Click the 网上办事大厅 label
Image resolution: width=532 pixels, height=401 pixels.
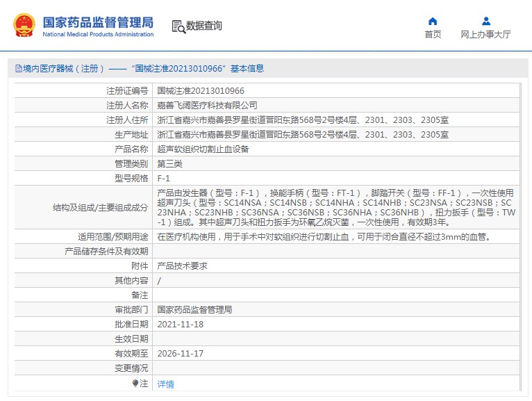pyautogui.click(x=485, y=34)
